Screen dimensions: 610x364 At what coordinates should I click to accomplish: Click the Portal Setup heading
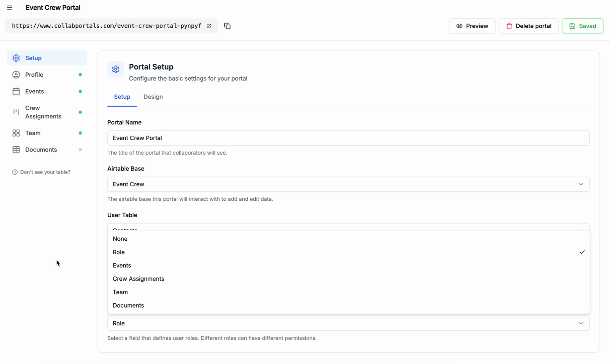[x=151, y=67]
